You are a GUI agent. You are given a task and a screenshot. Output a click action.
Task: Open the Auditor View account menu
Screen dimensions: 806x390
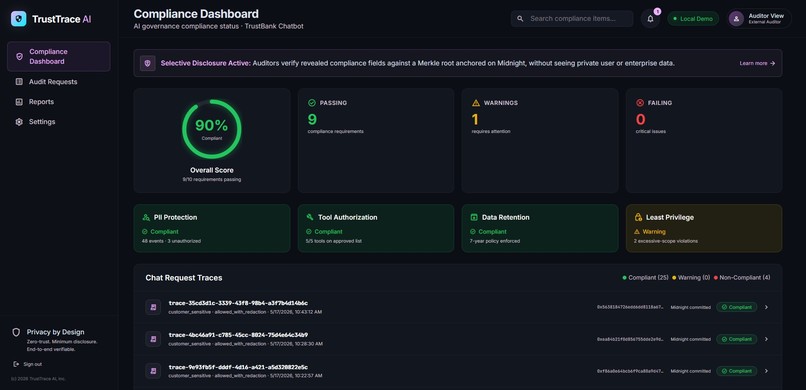[x=759, y=19]
